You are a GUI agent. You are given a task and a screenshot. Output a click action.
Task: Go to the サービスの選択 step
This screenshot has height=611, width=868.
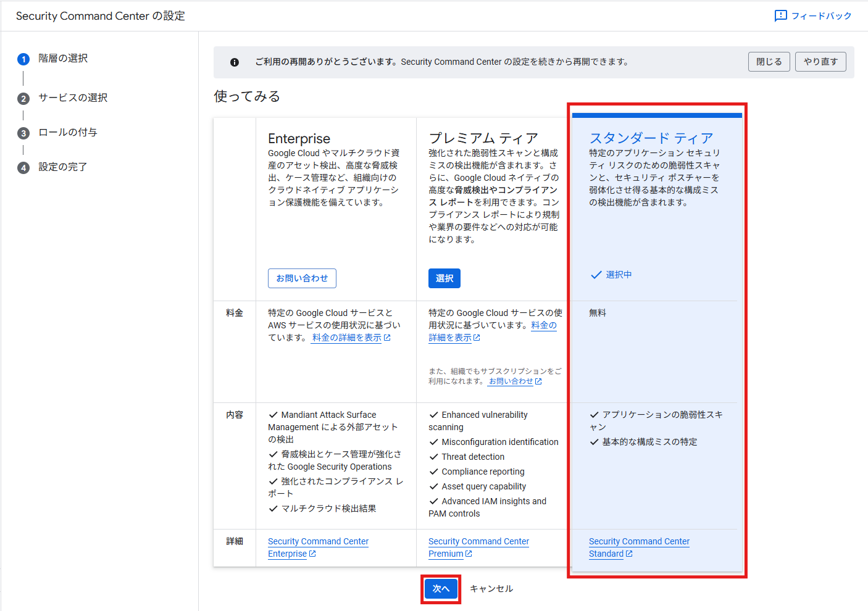(73, 98)
